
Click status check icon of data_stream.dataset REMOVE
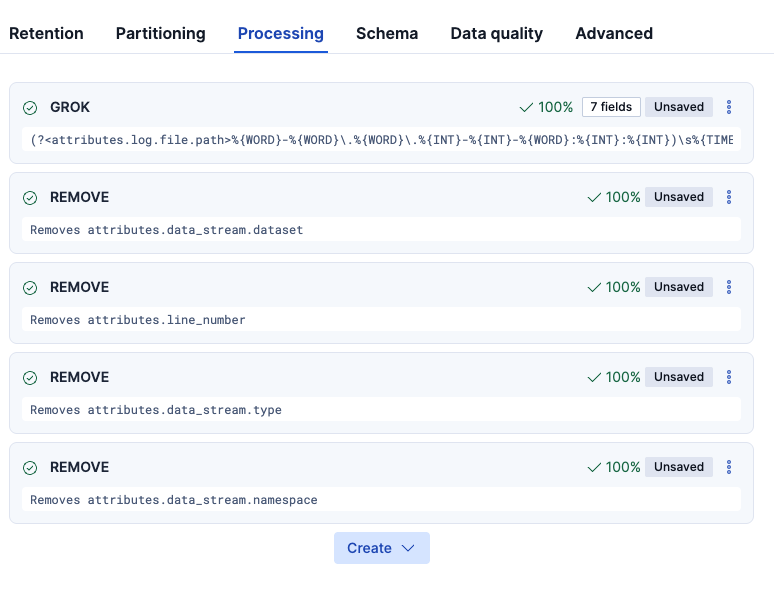[x=30, y=197]
